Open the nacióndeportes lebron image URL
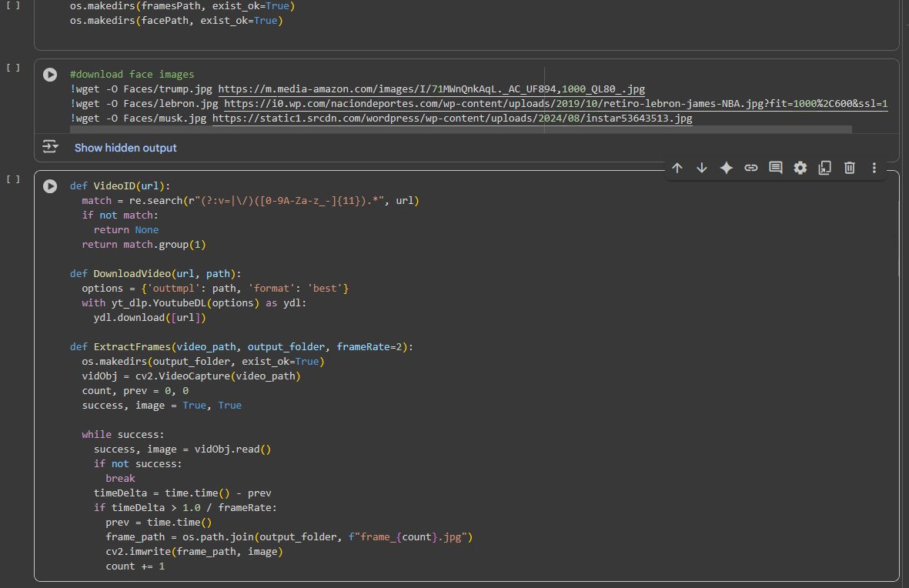 coord(556,104)
